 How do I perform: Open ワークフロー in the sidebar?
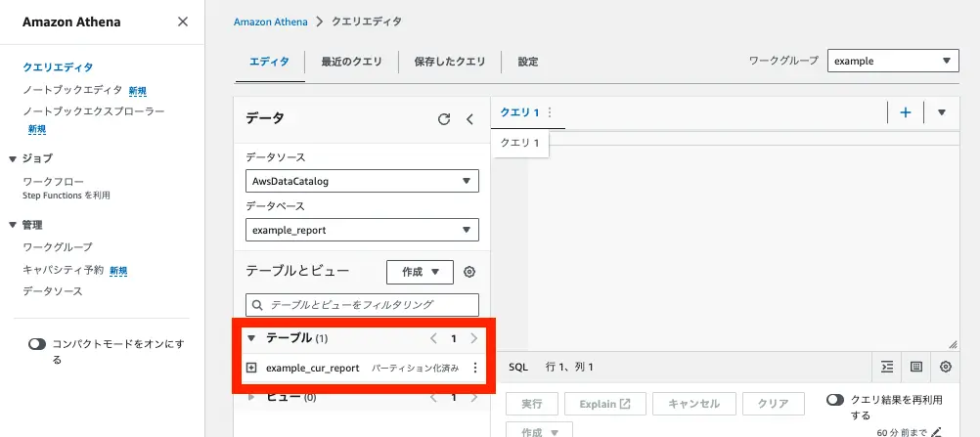point(53,182)
